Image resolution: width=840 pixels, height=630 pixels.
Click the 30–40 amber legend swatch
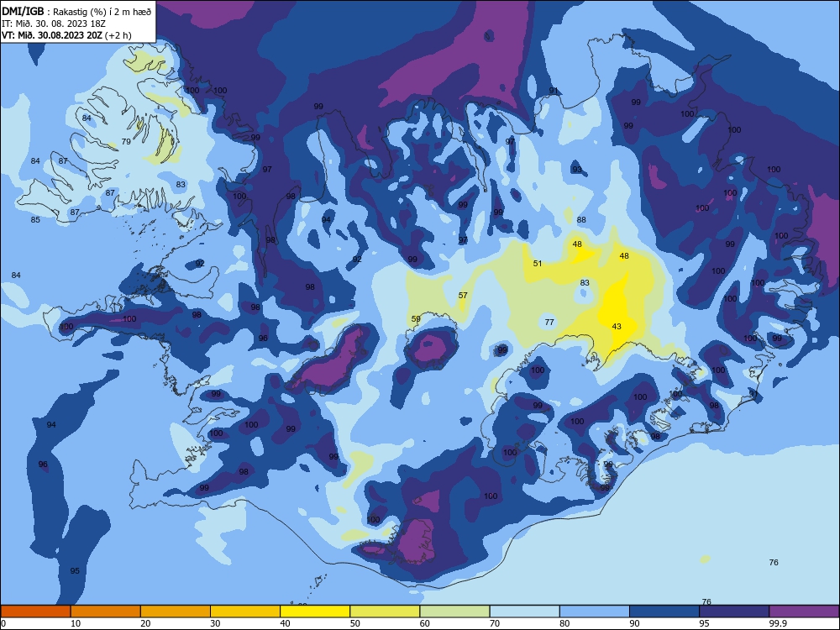[245, 612]
